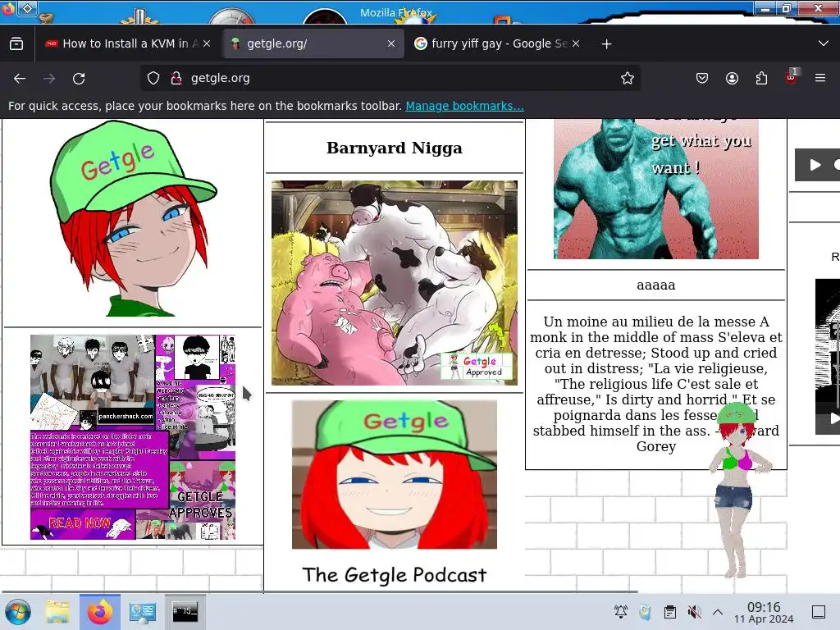Open a new tab with the plus button
Screen dimensions: 840x630
(x=606, y=44)
